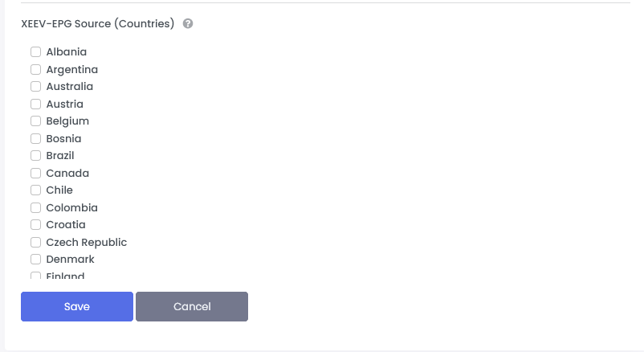Enable the Argentina checkbox
The image size is (644, 352).
tap(35, 70)
